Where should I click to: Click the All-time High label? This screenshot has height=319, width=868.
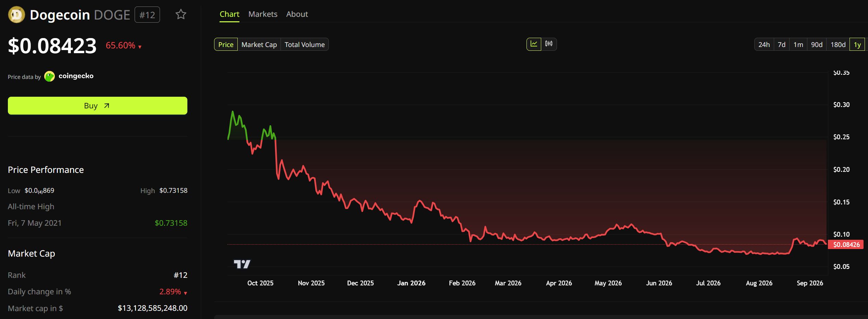click(31, 206)
